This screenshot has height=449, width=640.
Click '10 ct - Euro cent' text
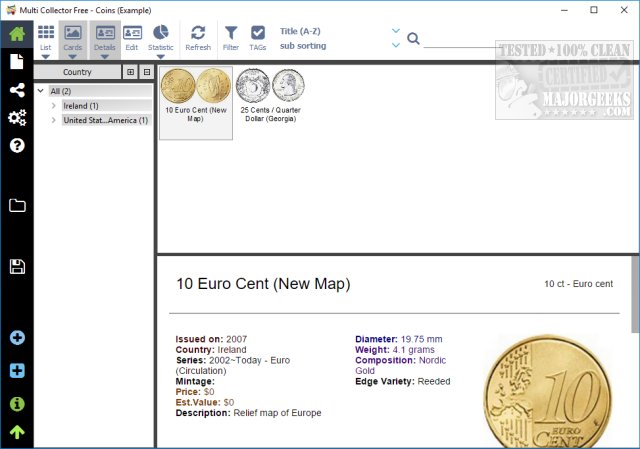pyautogui.click(x=578, y=284)
